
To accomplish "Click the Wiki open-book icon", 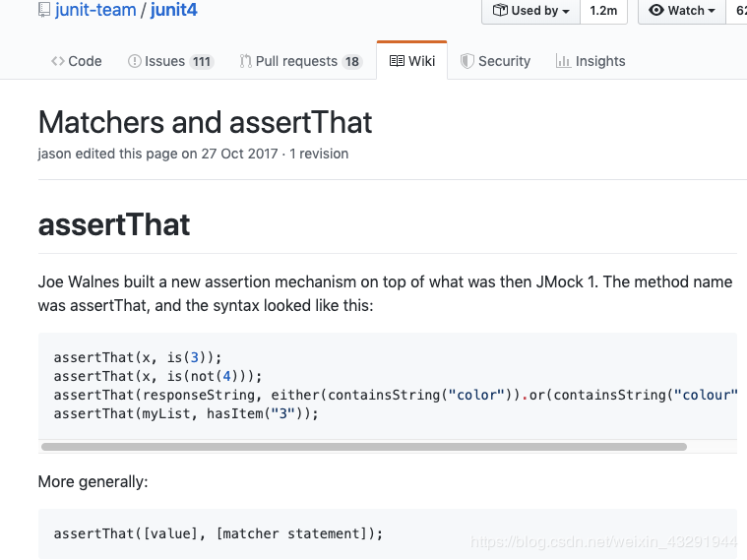I will pos(397,61).
